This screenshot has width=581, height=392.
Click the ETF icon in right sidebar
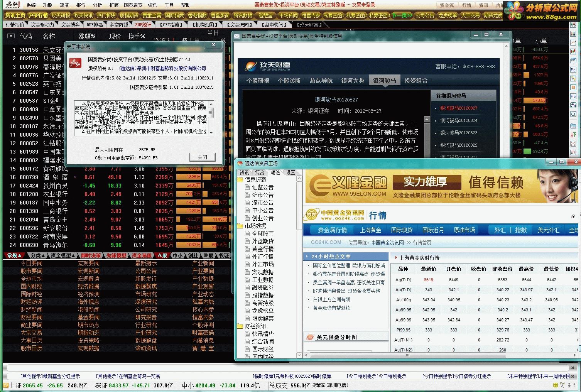click(573, 152)
